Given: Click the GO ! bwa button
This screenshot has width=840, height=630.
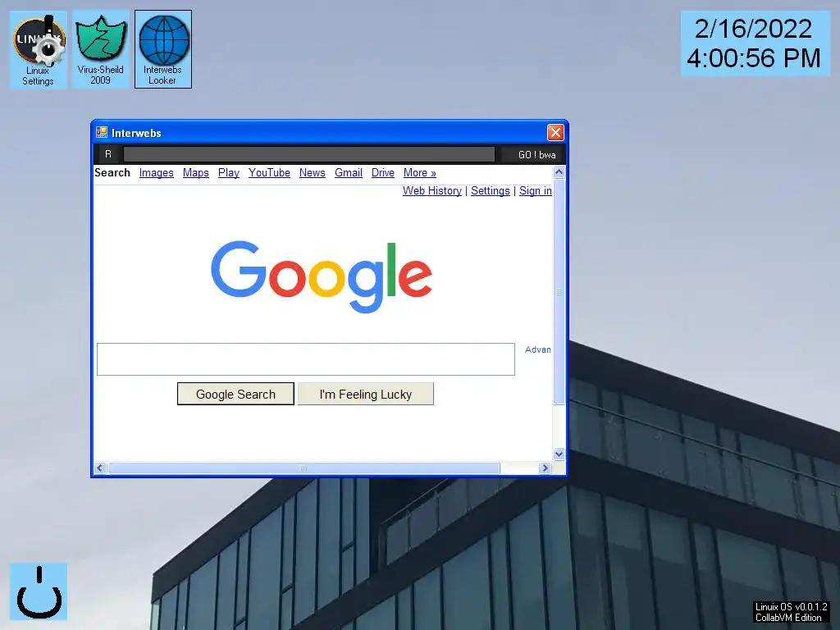Looking at the screenshot, I should (536, 155).
